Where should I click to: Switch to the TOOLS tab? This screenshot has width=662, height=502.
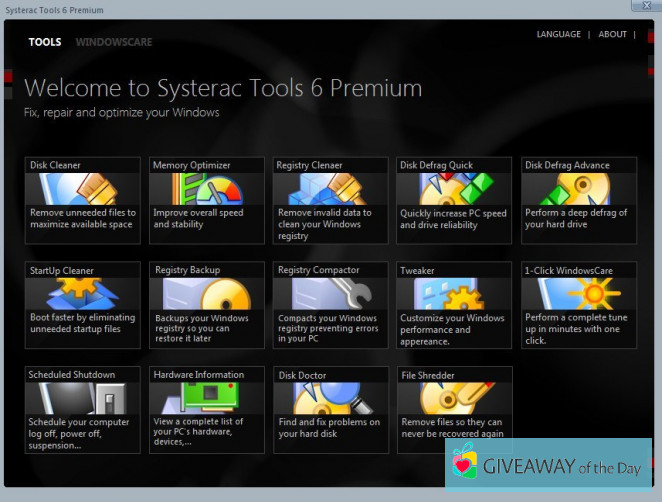pyautogui.click(x=45, y=42)
